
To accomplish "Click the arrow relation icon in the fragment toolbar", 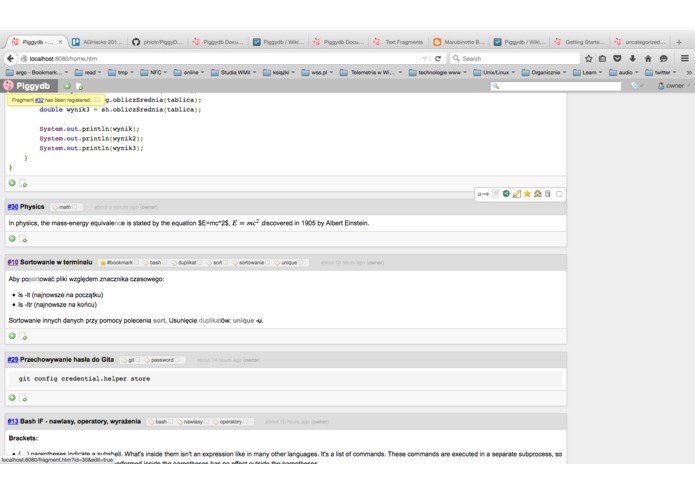I will coord(483,194).
